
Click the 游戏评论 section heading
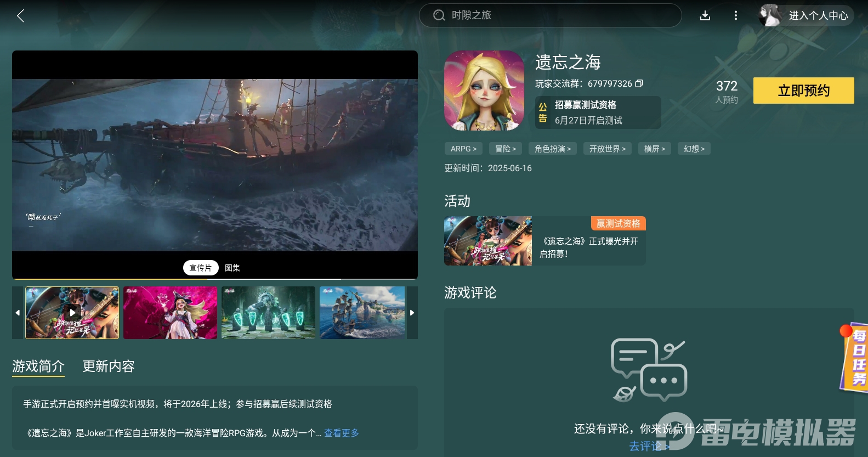coord(470,292)
